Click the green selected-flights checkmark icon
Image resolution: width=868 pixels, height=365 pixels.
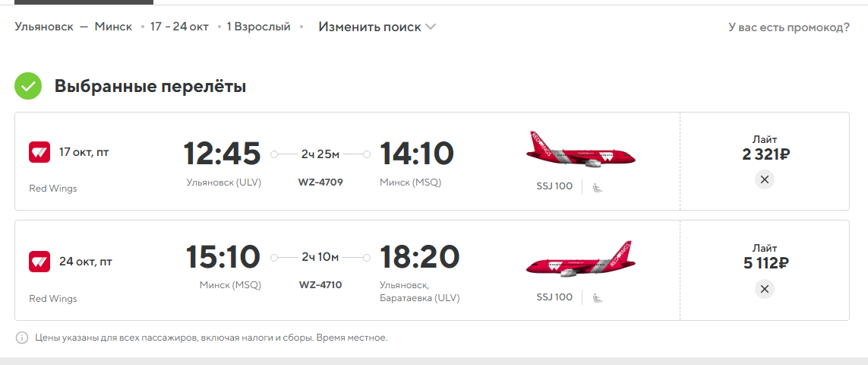pos(28,87)
